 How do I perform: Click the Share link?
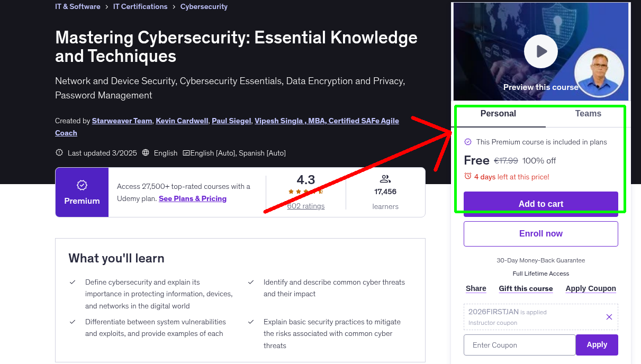click(x=475, y=288)
